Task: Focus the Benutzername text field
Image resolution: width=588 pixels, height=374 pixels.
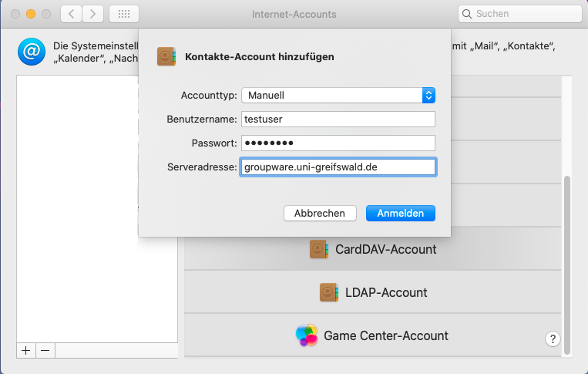Action: (x=338, y=120)
